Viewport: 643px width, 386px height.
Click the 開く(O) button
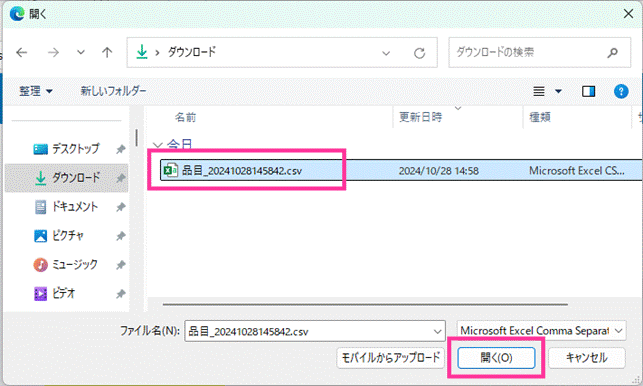point(496,358)
